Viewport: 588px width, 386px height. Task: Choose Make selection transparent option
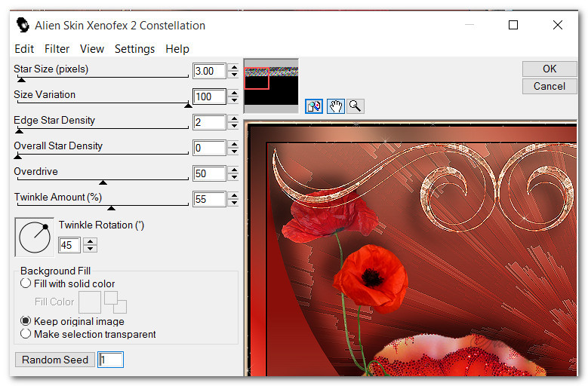(26, 334)
